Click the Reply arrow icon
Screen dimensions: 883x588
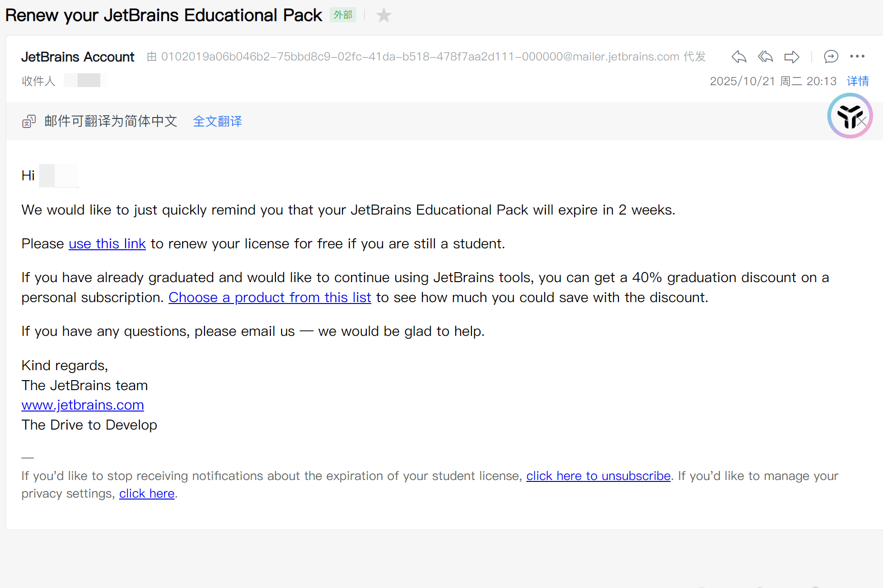click(x=738, y=57)
